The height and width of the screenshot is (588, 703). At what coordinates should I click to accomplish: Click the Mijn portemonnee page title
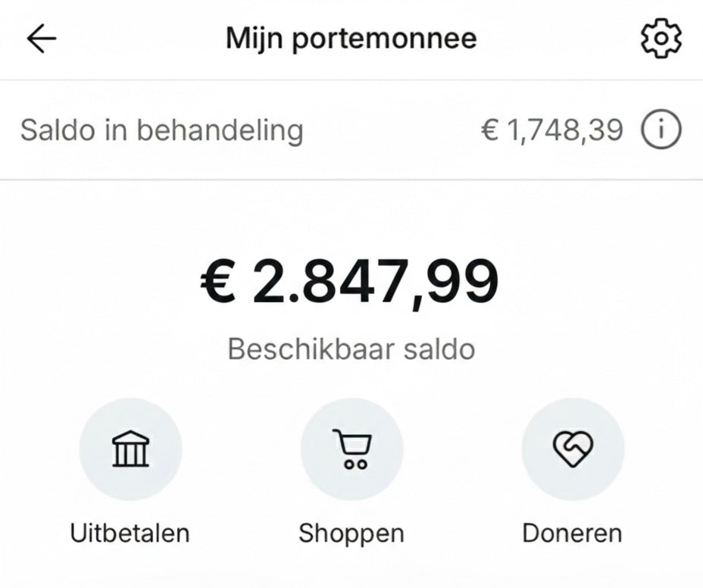point(351,39)
